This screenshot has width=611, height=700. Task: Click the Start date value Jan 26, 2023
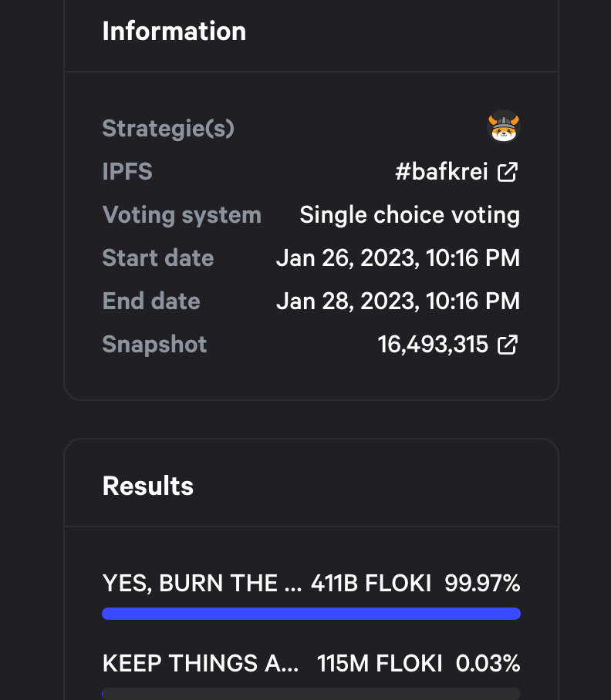[398, 257]
